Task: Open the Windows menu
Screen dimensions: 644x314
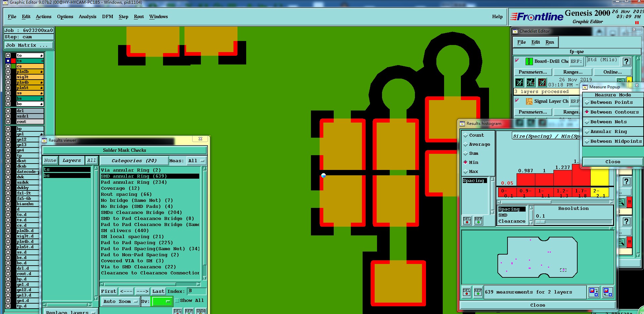Action: tap(159, 17)
